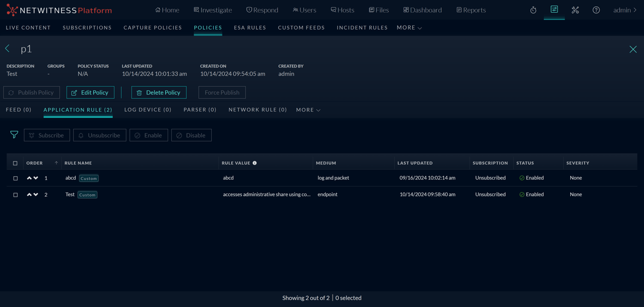644x307 pixels.
Task: Switch to the Log Device tab
Action: tap(148, 110)
